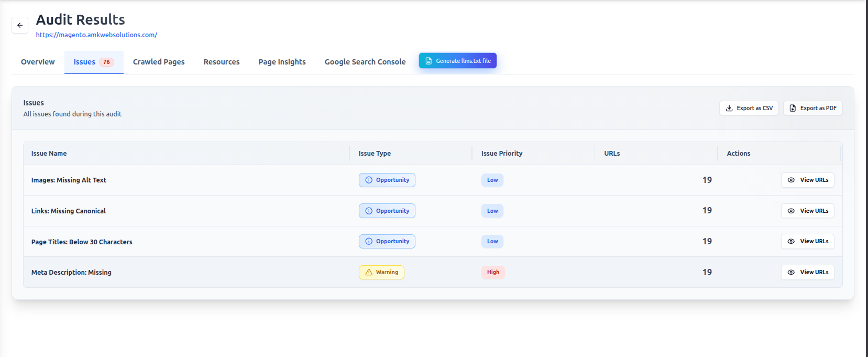
Task: Click the 'All issues found during this audit' text
Action: tap(72, 114)
